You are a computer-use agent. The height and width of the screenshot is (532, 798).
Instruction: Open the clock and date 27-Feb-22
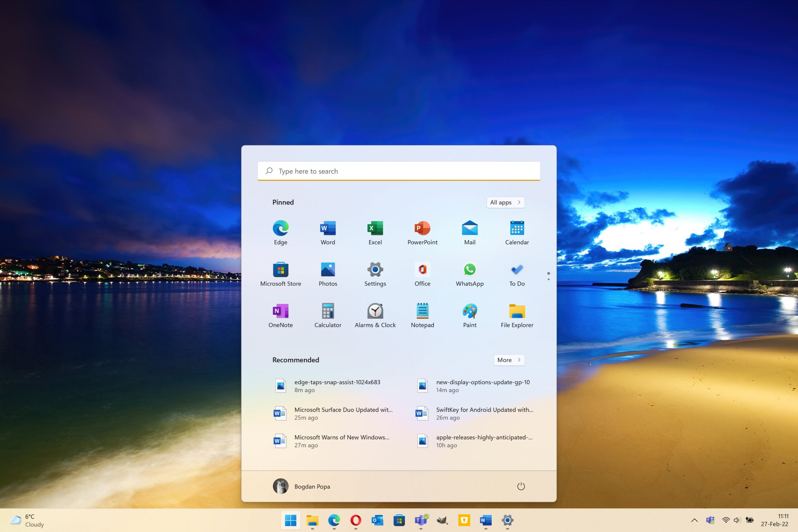point(774,520)
